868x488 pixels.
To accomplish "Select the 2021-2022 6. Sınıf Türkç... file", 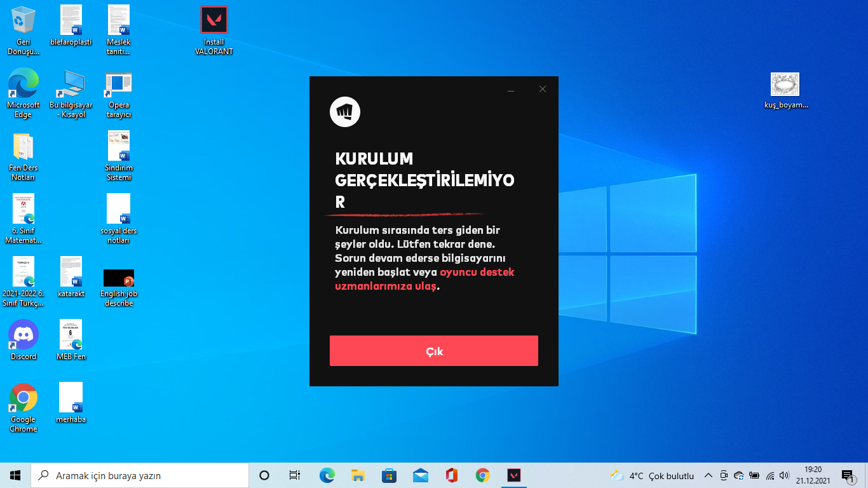I will click(x=24, y=282).
